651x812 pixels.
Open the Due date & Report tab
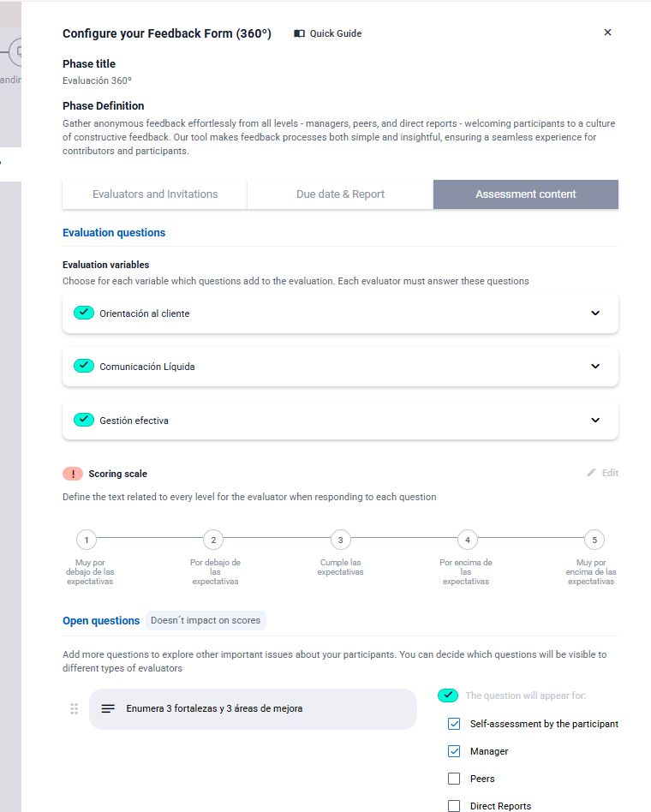(x=340, y=194)
